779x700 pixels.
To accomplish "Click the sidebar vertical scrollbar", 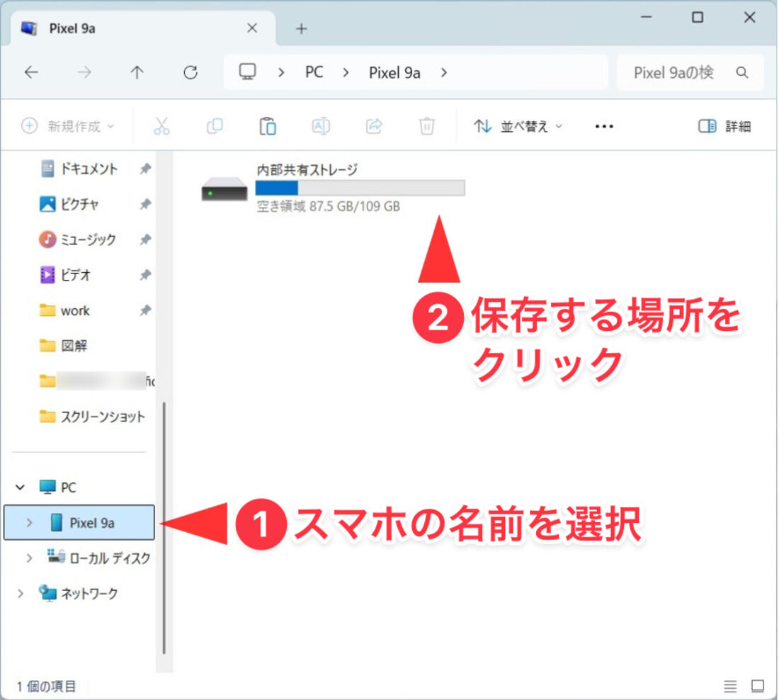I will point(164,528).
